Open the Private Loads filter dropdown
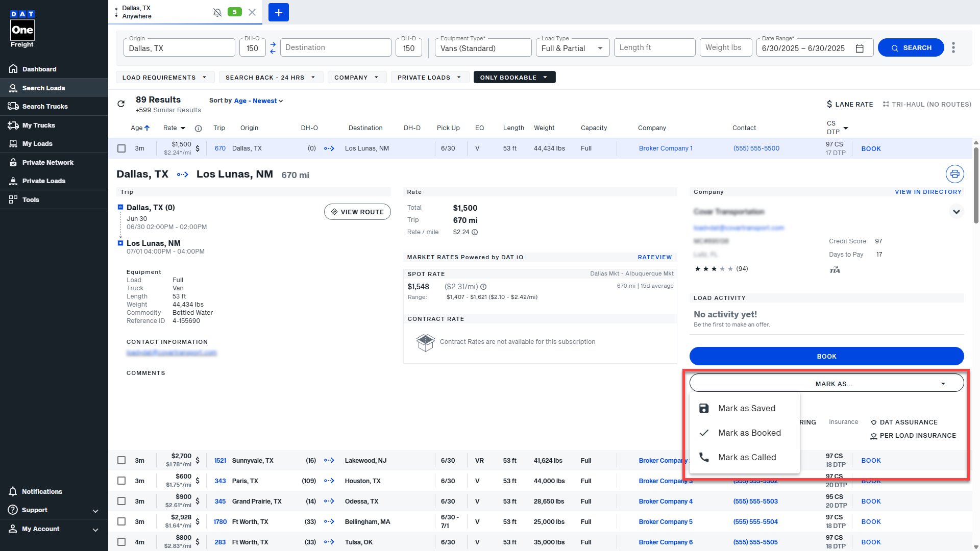This screenshot has width=980, height=551. [x=430, y=77]
